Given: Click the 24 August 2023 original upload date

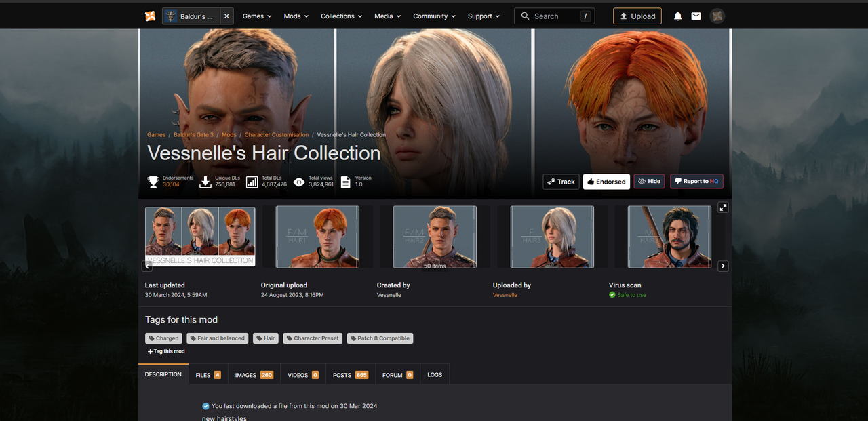Looking at the screenshot, I should point(292,295).
